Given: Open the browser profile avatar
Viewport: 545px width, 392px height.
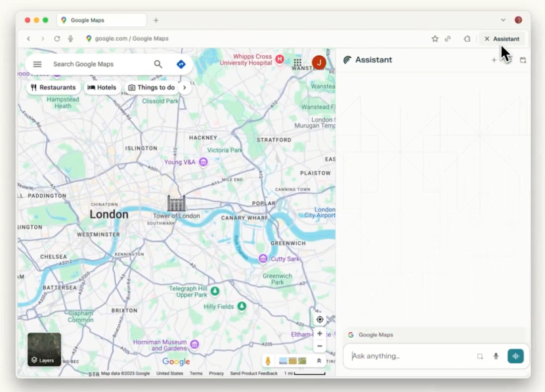Looking at the screenshot, I should pos(518,20).
